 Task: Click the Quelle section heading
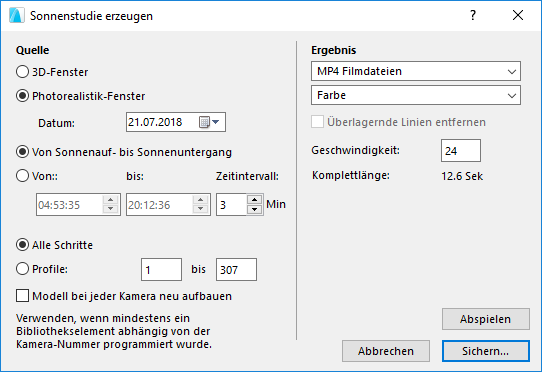pyautogui.click(x=32, y=50)
